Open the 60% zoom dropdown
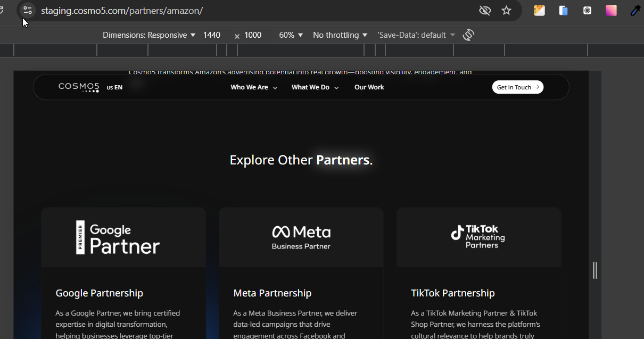 [291, 35]
